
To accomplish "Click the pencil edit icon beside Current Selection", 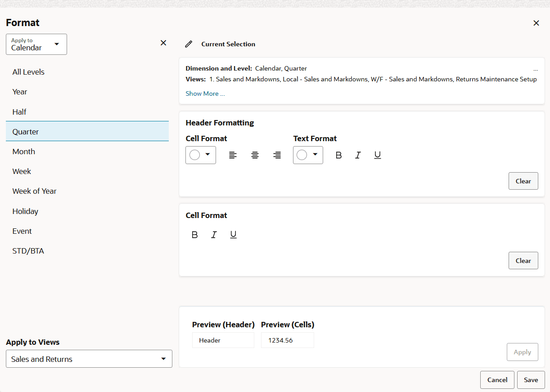I will 189,44.
